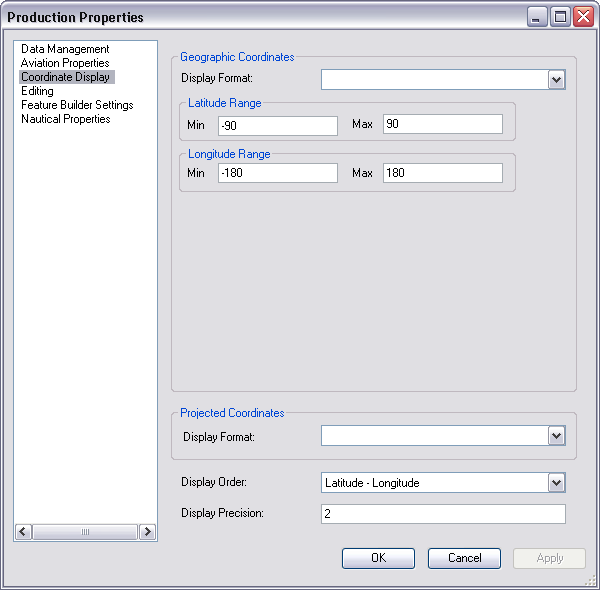This screenshot has width=600, height=590.
Task: Open Aviation Properties category
Action: (x=65, y=63)
